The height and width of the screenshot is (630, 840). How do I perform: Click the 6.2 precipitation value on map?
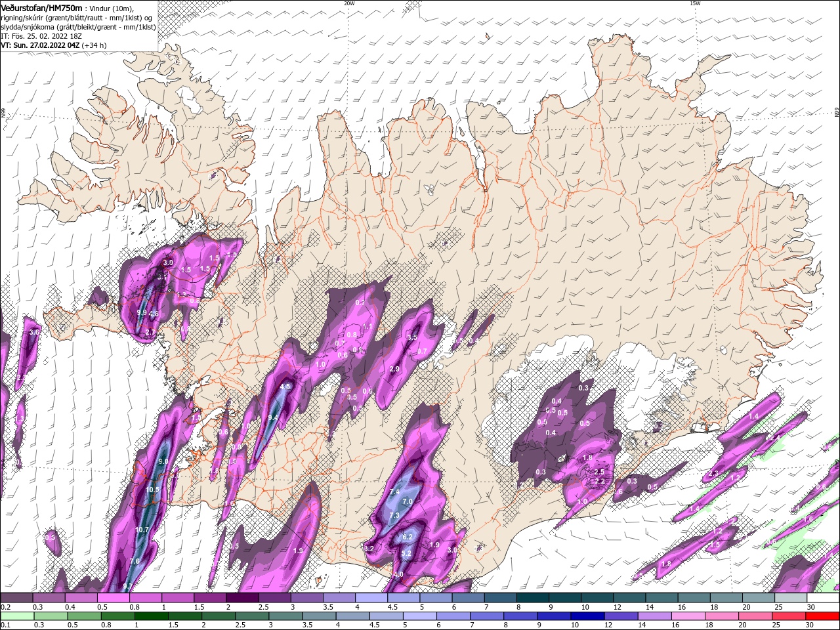point(408,537)
